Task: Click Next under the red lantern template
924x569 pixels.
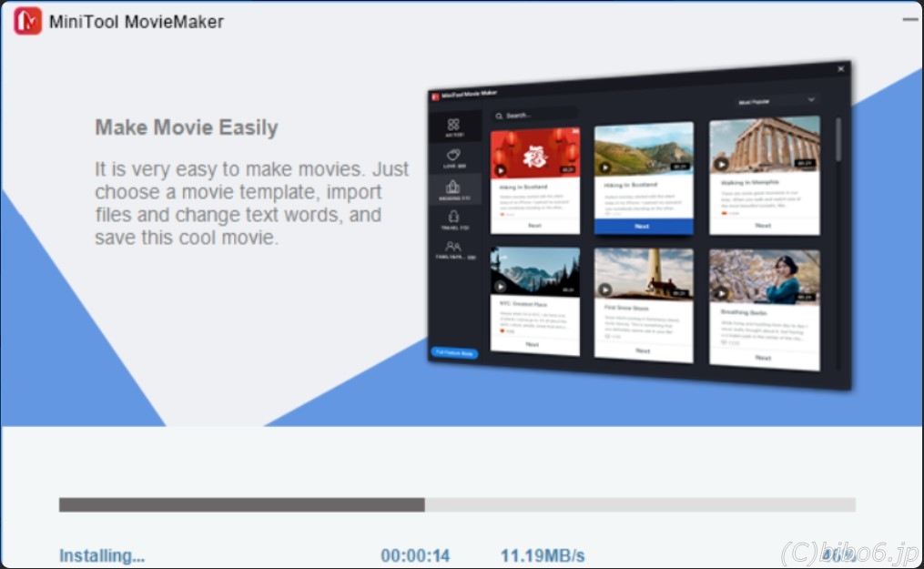Action: tap(534, 226)
